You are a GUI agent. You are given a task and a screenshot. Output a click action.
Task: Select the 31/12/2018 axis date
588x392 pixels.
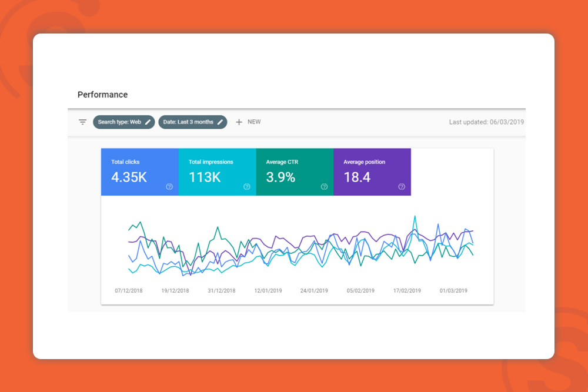pyautogui.click(x=222, y=291)
